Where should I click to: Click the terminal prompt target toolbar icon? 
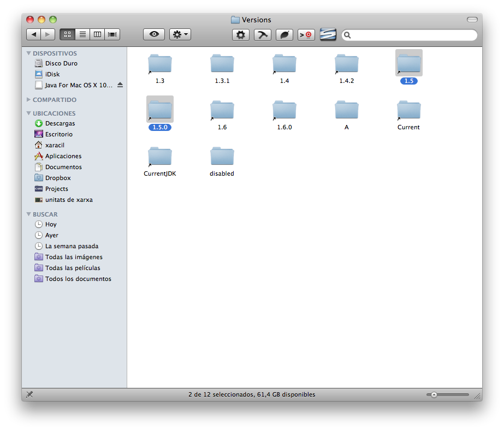point(306,35)
